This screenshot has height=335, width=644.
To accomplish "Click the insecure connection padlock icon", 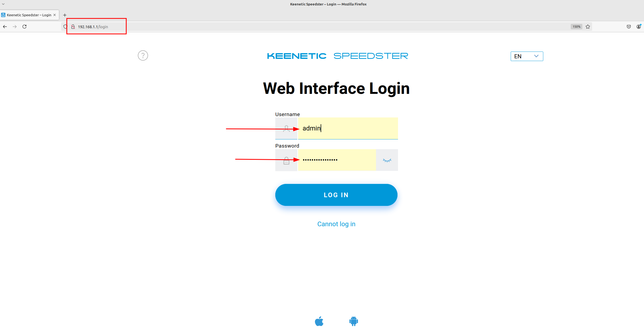I will point(73,27).
